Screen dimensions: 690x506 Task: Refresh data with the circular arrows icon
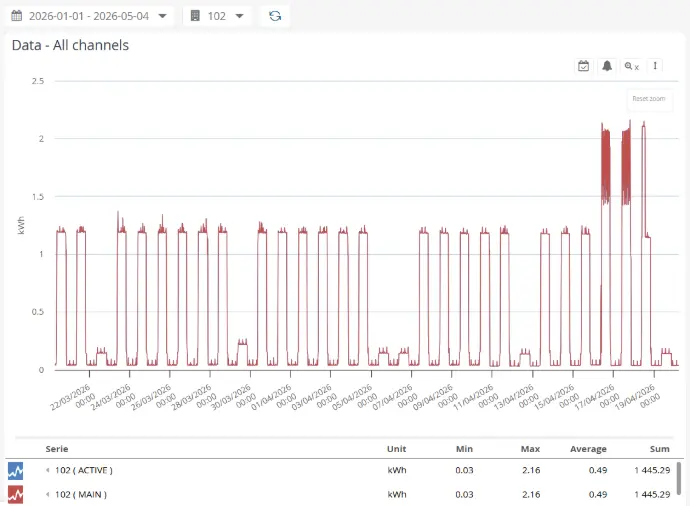coord(275,16)
